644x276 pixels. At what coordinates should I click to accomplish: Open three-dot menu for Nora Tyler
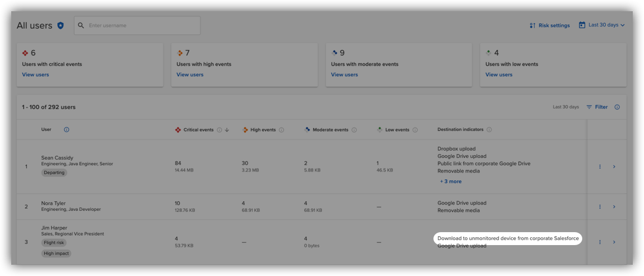point(600,206)
